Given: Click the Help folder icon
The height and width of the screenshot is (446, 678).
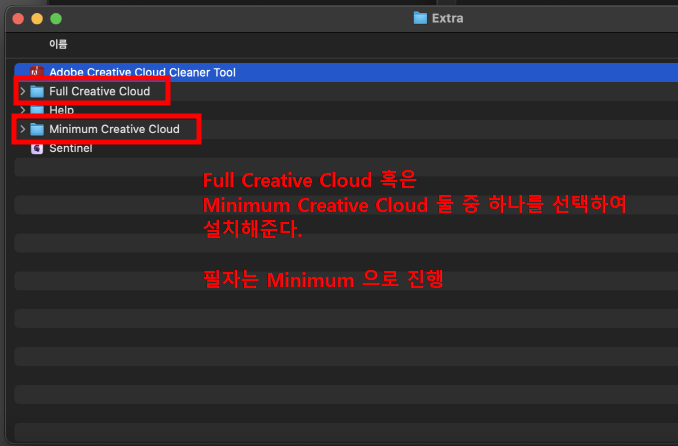Looking at the screenshot, I should 37,110.
